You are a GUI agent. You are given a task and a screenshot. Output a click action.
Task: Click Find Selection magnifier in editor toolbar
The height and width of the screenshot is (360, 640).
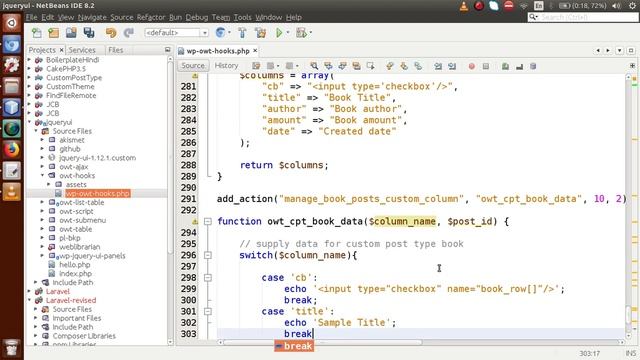(x=314, y=66)
